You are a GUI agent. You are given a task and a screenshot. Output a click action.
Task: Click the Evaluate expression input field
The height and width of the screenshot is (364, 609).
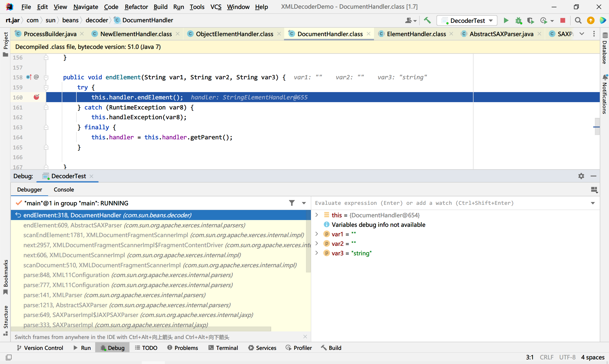coord(452,203)
